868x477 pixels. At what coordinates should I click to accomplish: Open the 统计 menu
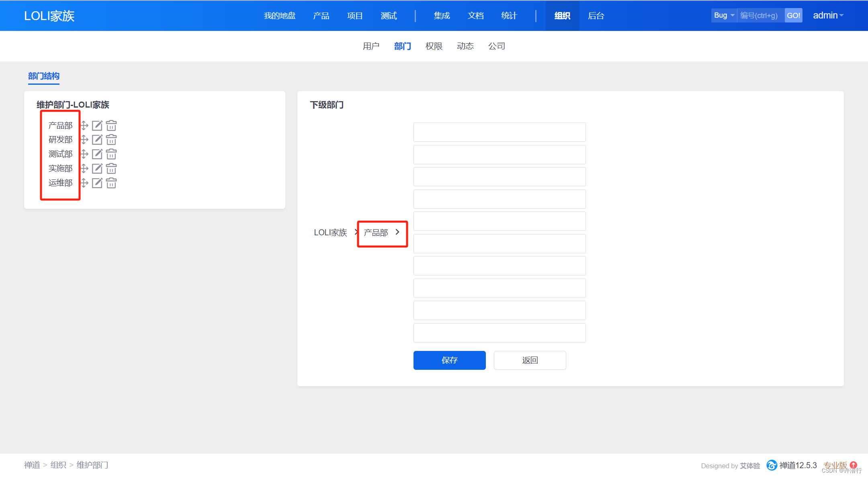509,16
